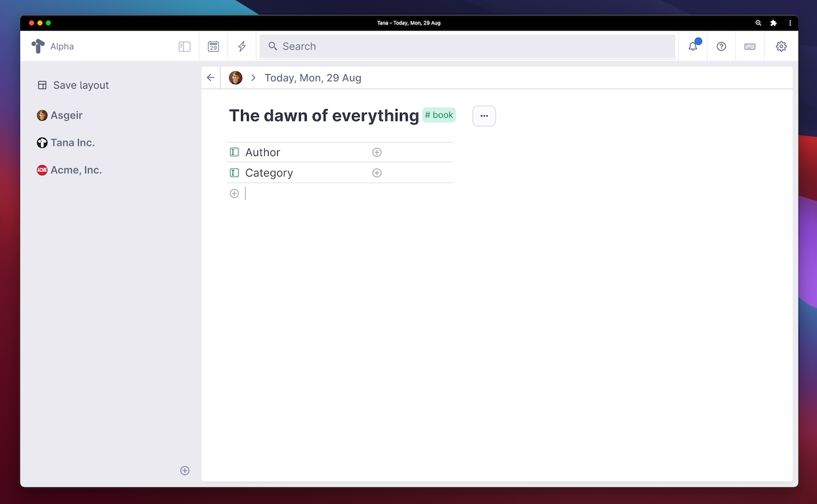Viewport: 817px width, 504px height.
Task: Expand the breadcrumb chevron
Action: point(254,77)
